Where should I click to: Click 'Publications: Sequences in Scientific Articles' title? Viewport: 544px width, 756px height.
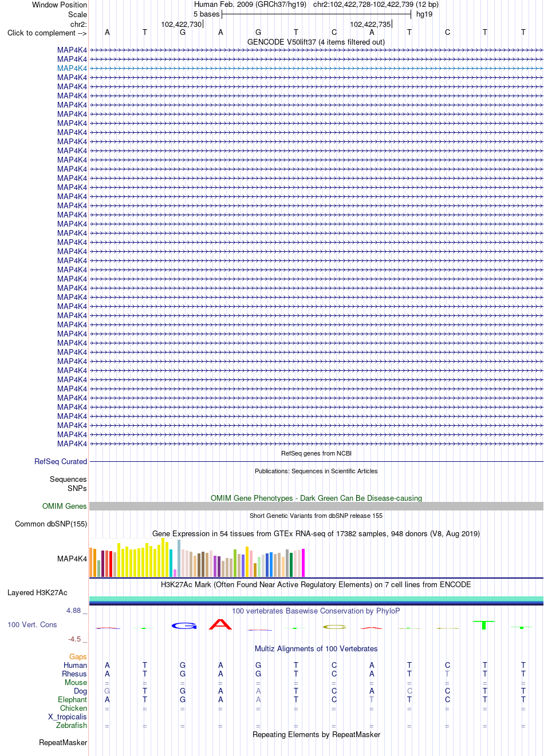click(316, 471)
